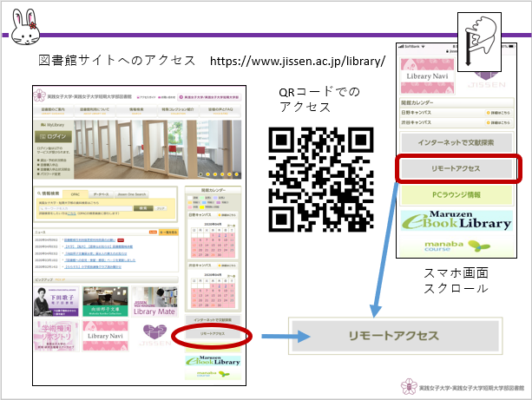Expand the 開館カレンダー section on smartphone screen
Viewport: 532px width, 400px height.
(456, 102)
